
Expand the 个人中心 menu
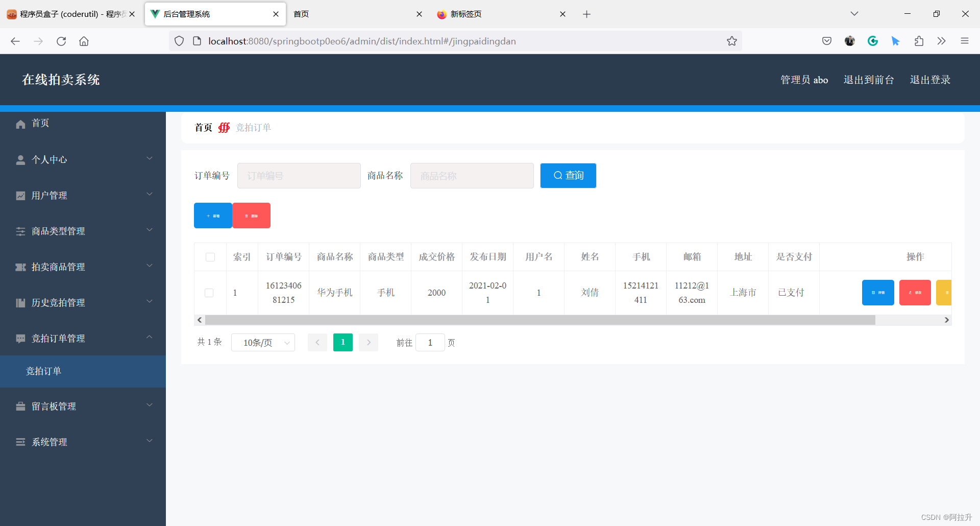(150, 159)
